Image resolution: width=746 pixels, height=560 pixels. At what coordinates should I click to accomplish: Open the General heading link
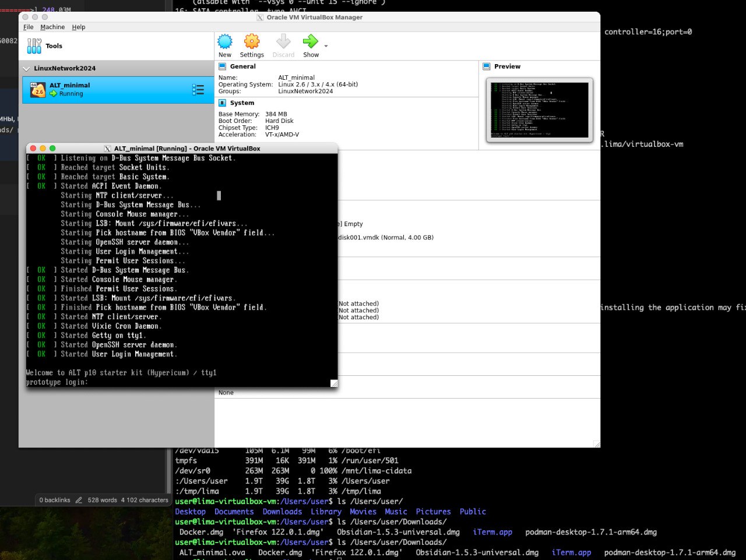point(242,66)
